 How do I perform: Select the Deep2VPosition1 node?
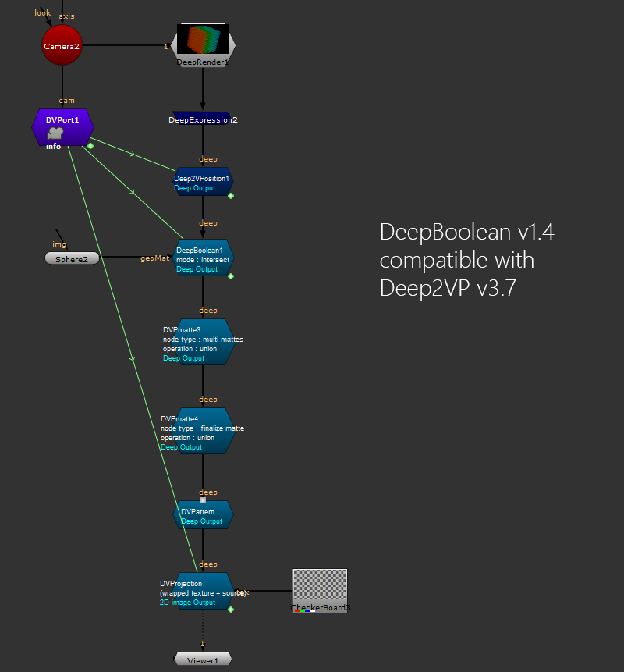pyautogui.click(x=203, y=182)
